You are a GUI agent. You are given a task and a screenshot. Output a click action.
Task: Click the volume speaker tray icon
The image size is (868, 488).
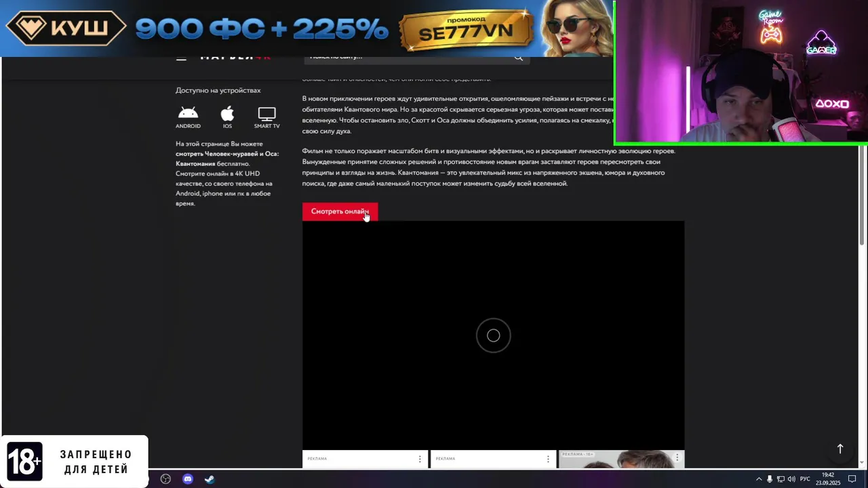tap(791, 479)
